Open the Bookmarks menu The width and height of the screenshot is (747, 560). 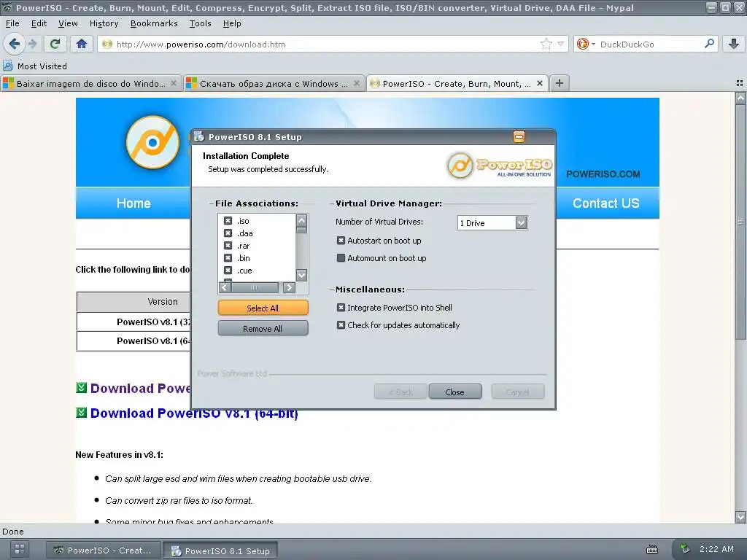(x=154, y=23)
